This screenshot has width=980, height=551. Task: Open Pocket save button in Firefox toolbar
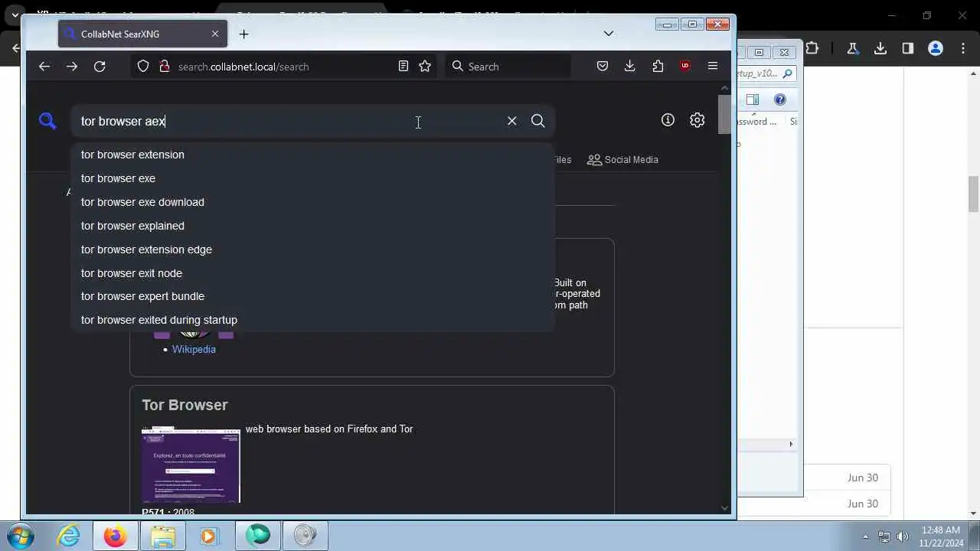603,67
